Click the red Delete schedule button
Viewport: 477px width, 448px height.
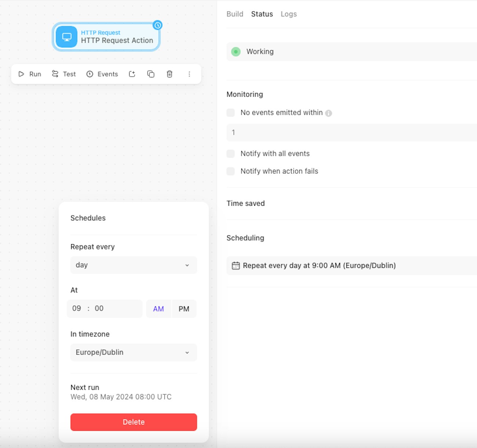134,422
